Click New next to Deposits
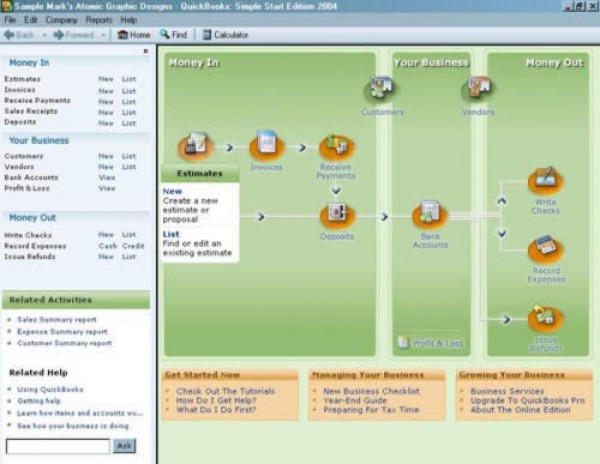The image size is (600, 464). 106,123
